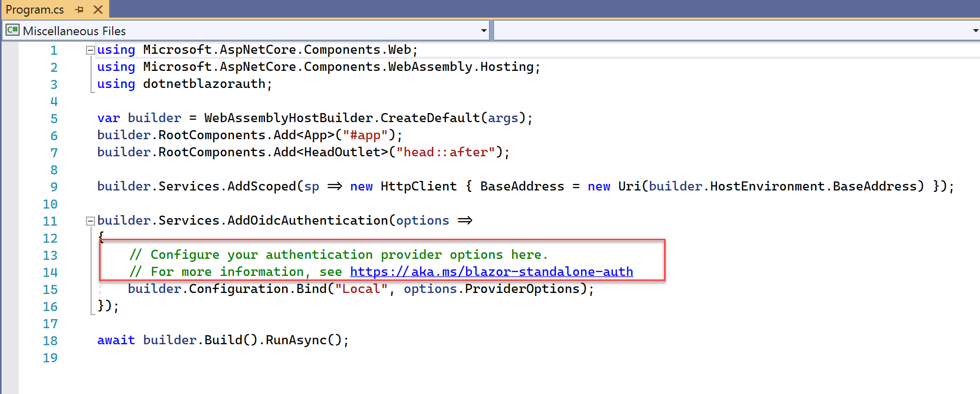
Task: Close the Program.cs tab
Action: (x=98, y=10)
